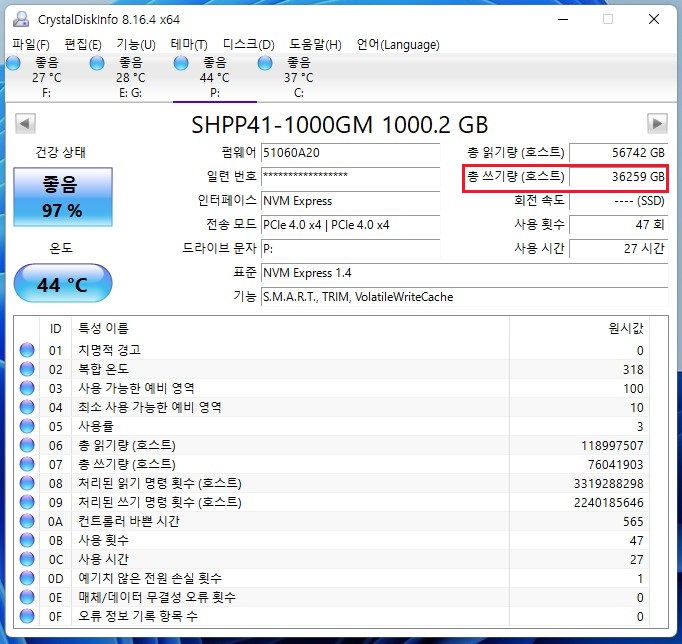Select the 사용률 attribute row text
Image resolution: width=682 pixels, height=644 pixels.
tap(96, 426)
